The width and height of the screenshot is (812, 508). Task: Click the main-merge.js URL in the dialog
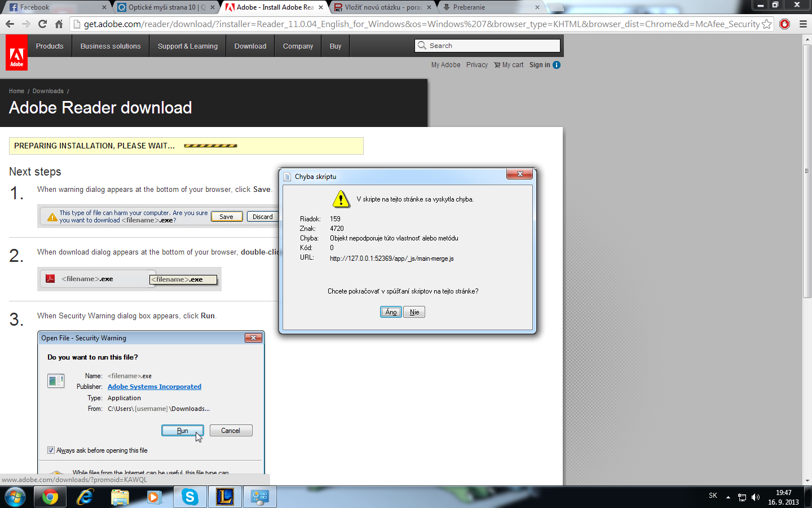tap(391, 259)
